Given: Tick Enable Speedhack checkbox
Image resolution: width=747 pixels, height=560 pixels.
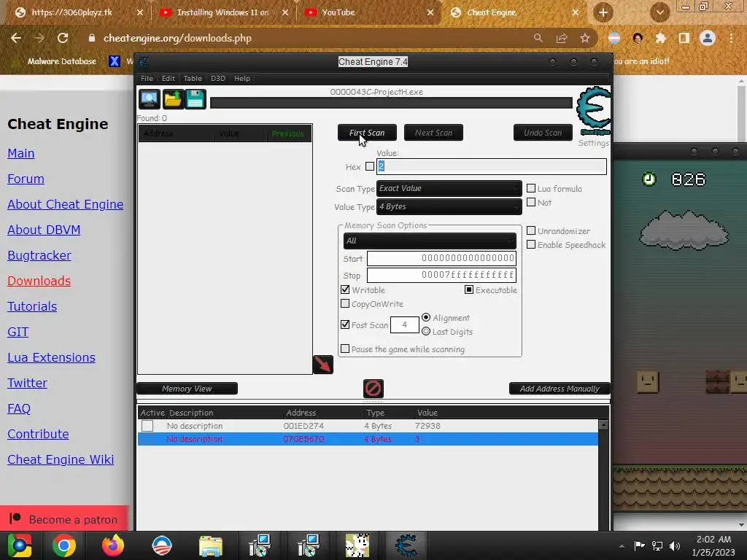Looking at the screenshot, I should click(531, 244).
